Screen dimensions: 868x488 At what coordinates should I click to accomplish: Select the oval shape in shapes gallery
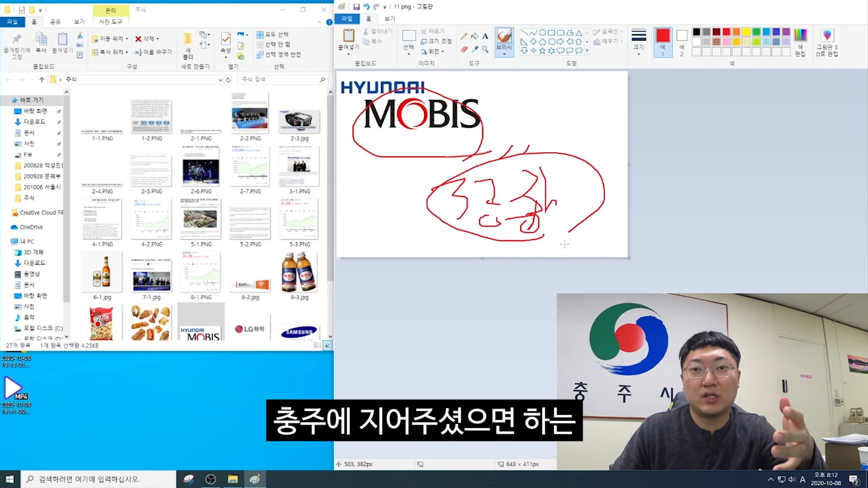tap(542, 33)
